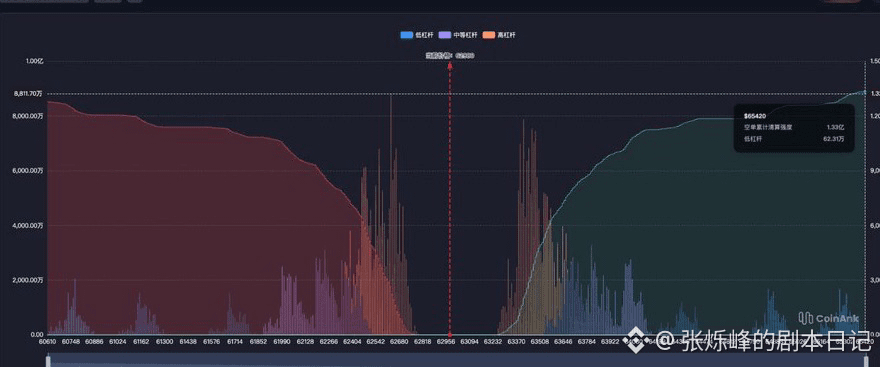The height and width of the screenshot is (367, 880).
Task: Toggle the 低杠杆 blue legend series
Action: [416, 35]
